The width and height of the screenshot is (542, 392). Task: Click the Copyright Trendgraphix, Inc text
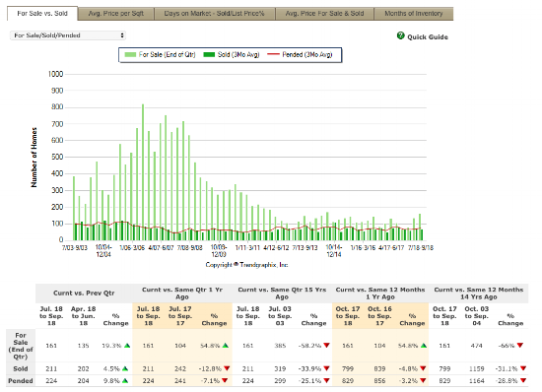click(246, 265)
